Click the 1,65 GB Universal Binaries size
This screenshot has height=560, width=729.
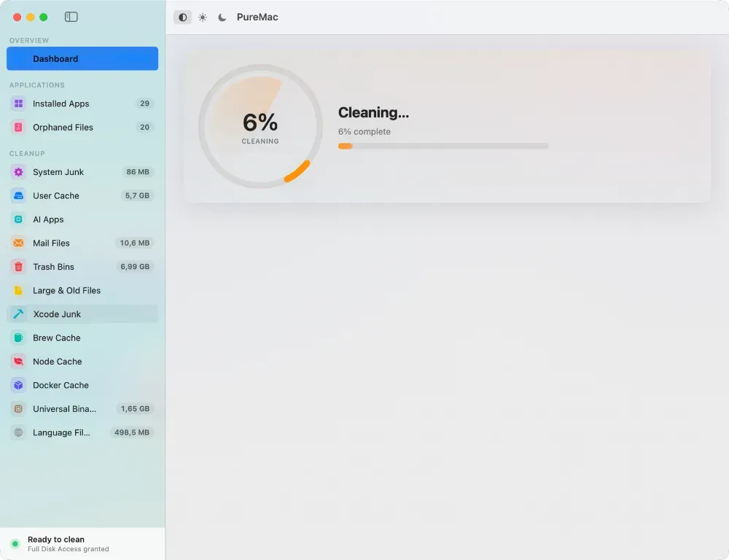136,409
